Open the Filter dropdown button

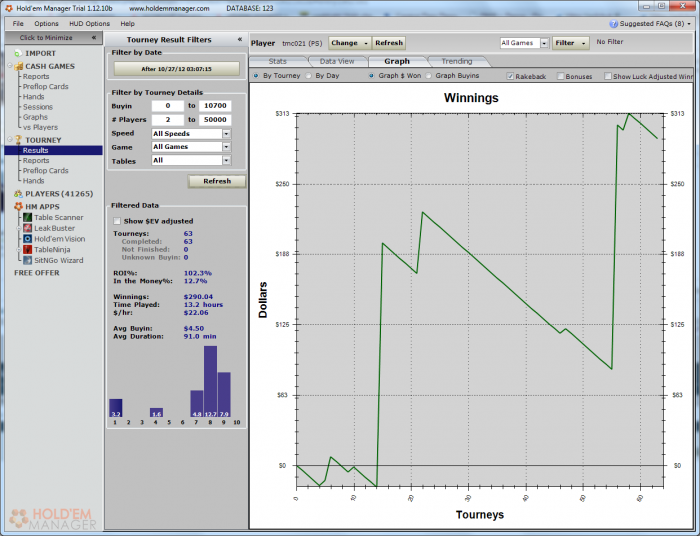pos(571,43)
